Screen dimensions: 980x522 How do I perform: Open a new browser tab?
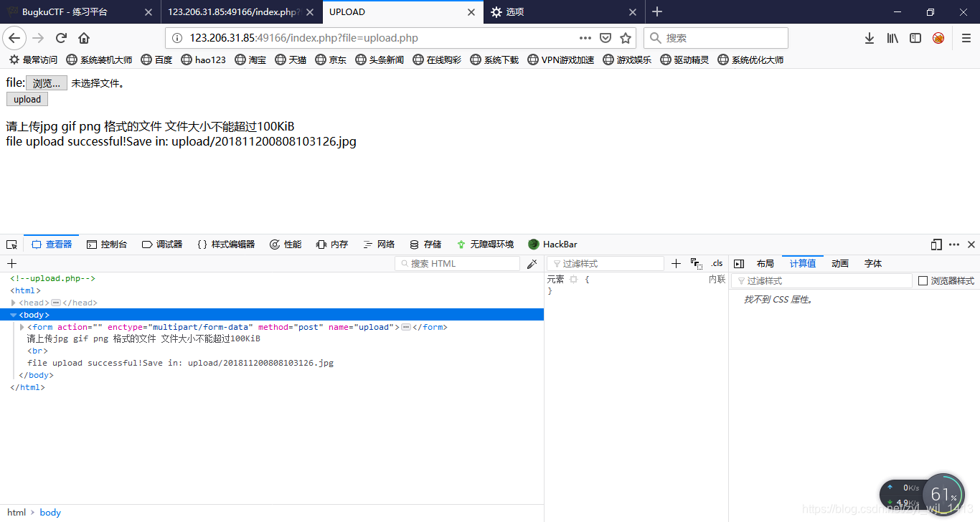(x=657, y=11)
